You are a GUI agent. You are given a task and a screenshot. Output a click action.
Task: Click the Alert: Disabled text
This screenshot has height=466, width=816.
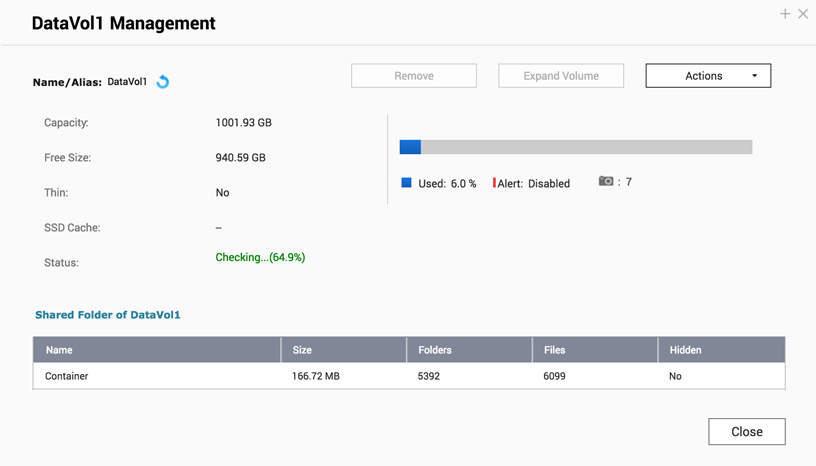point(533,183)
